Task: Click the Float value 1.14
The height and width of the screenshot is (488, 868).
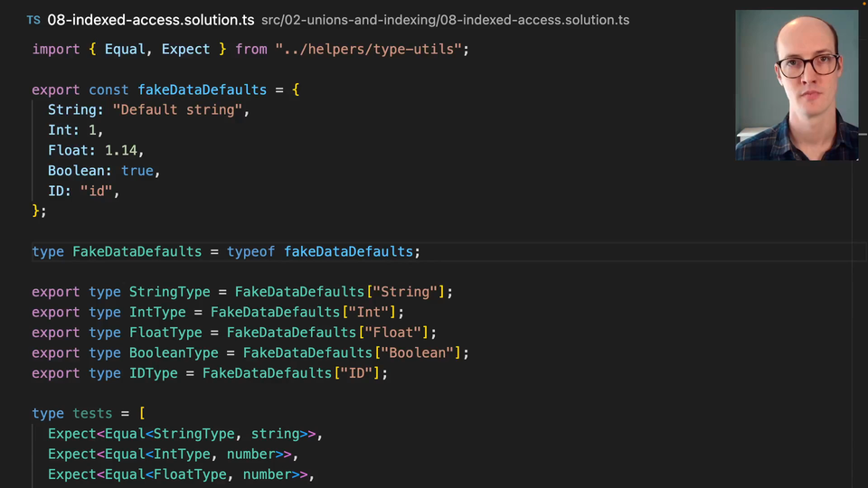Action: 124,150
